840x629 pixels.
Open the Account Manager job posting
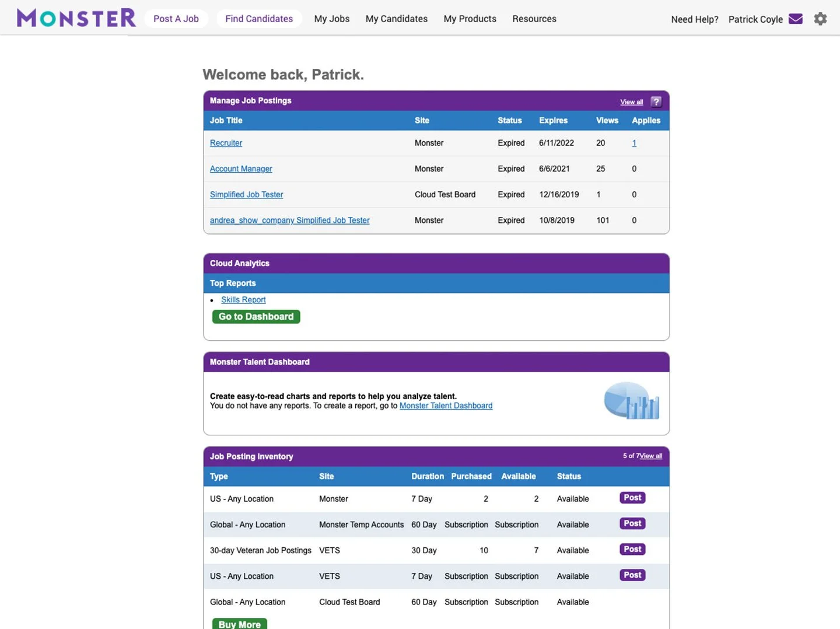pyautogui.click(x=241, y=169)
